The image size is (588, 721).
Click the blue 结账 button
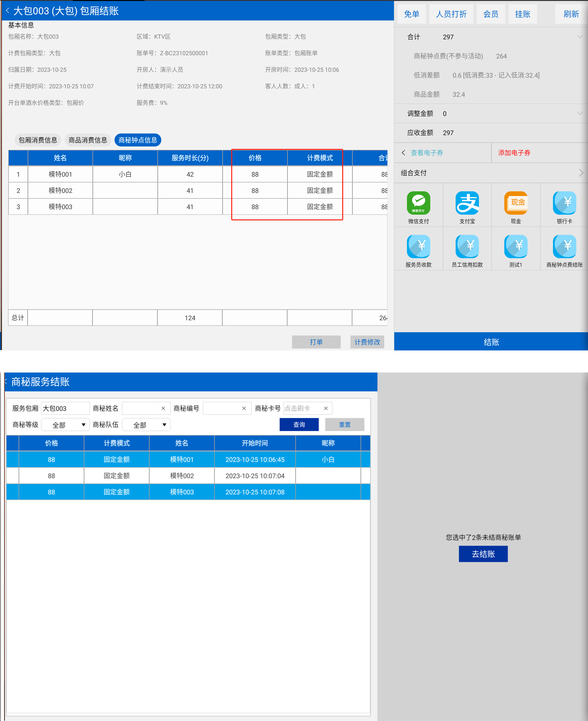(491, 341)
